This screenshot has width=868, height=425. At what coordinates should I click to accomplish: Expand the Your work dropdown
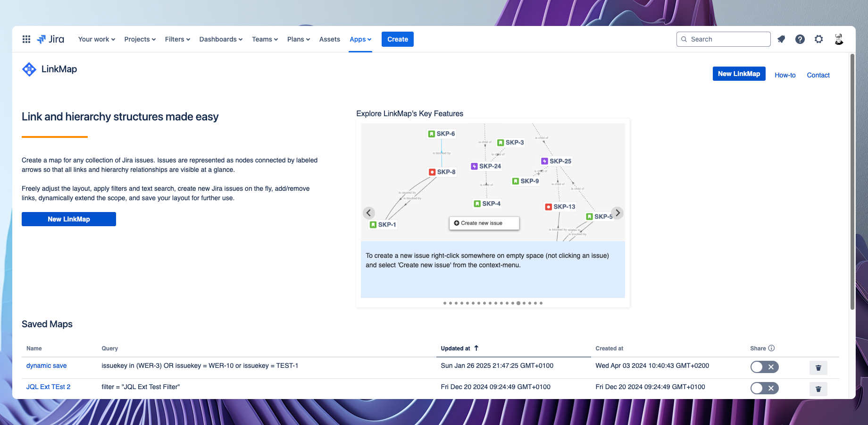pos(97,39)
